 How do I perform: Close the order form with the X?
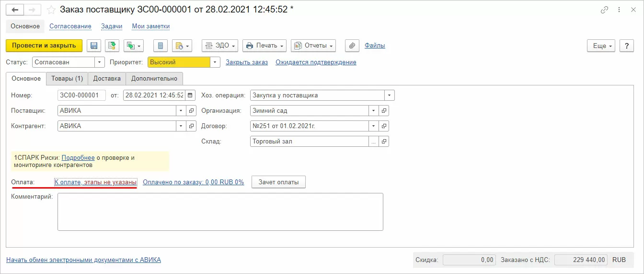634,10
